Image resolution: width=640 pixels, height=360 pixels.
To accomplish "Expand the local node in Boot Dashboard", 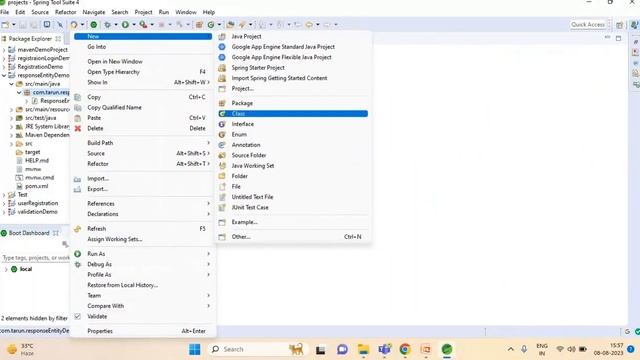I will (6, 269).
